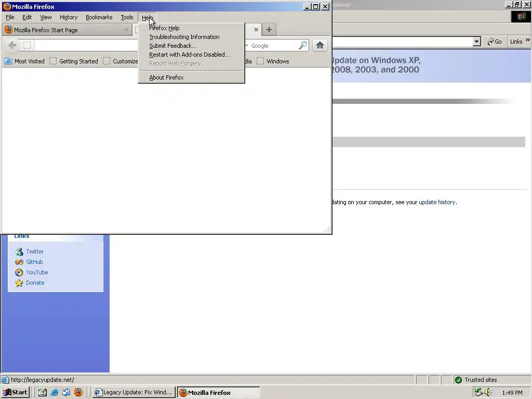Open Donate link in Internet Explorer sidebar
The image size is (532, 399).
pos(35,283)
